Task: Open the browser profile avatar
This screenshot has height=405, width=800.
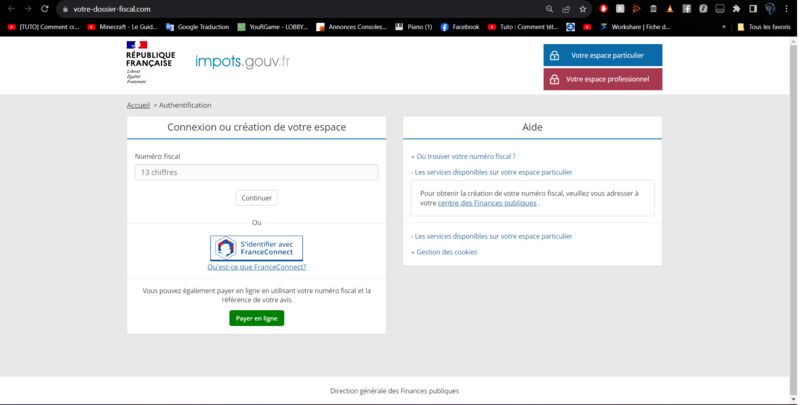Action: (770, 9)
